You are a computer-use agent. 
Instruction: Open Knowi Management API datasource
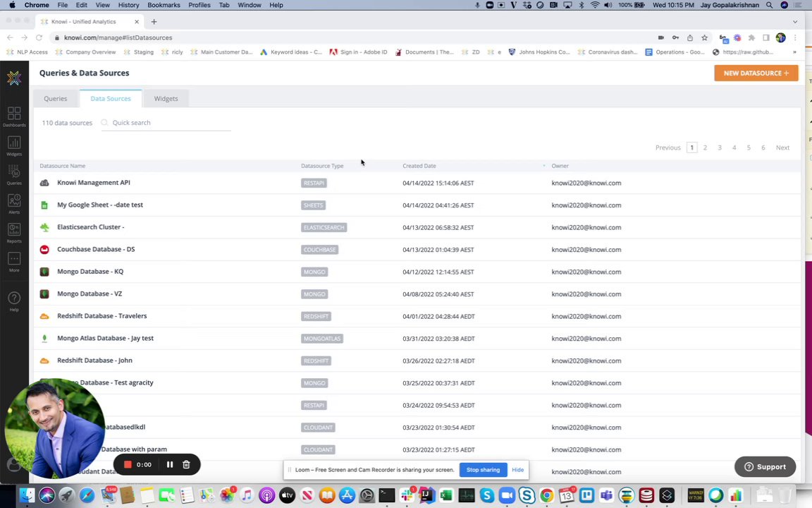pos(94,183)
